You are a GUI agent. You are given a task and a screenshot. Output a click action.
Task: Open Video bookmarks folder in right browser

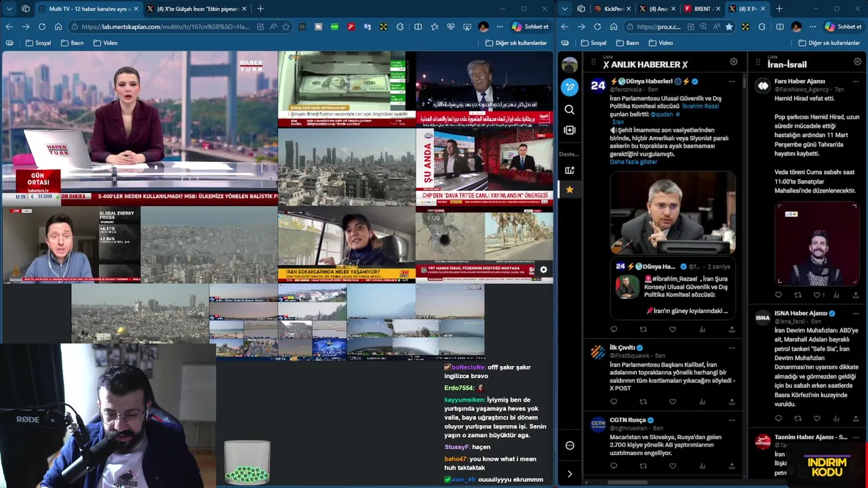pyautogui.click(x=660, y=43)
